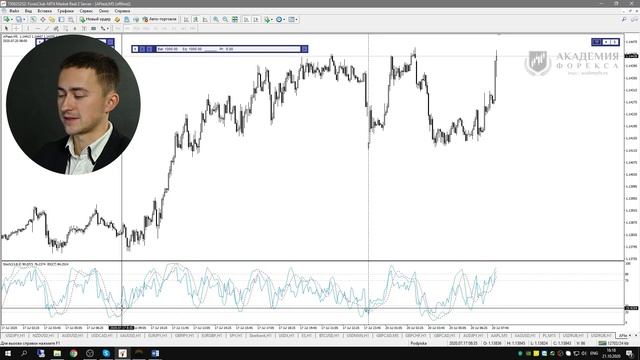Toggle the Terminal panel
640x360 pixels.
(x=61, y=19)
